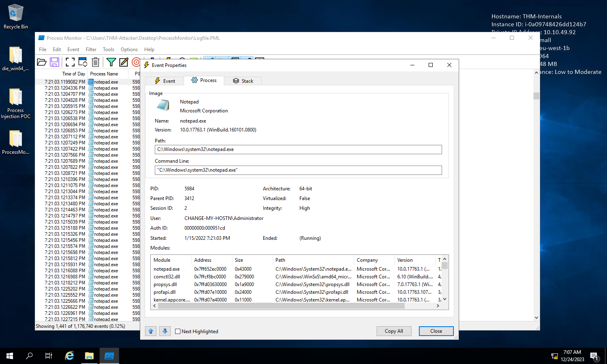
Task: Open the Filter funnel toolbar icon
Action: [111, 62]
